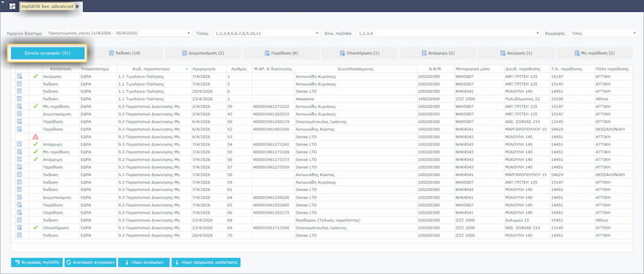The image size is (644, 274).
Task: Click document icon of row number 54
Action: 19,145
